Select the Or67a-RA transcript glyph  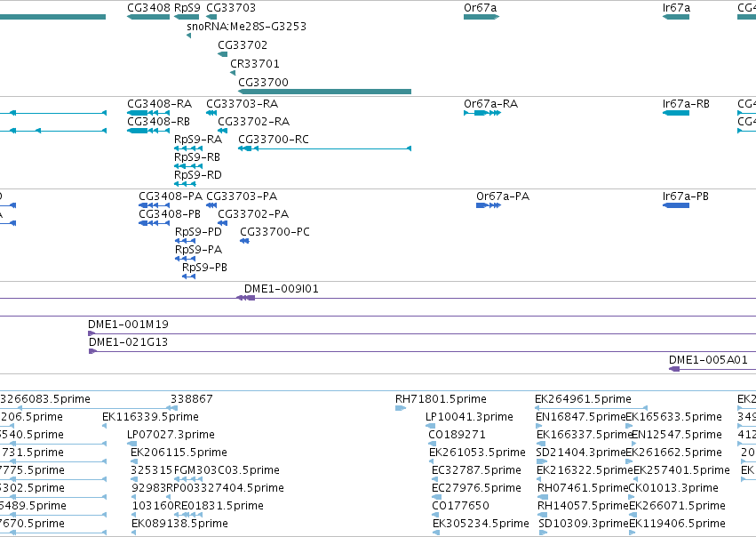point(482,113)
